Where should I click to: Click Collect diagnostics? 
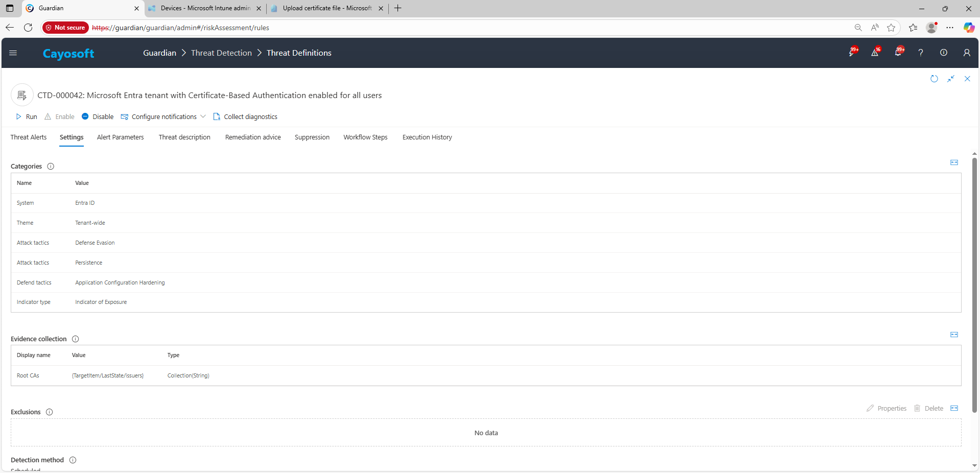245,117
